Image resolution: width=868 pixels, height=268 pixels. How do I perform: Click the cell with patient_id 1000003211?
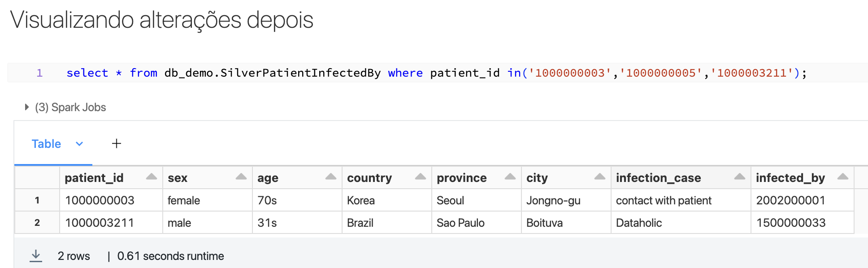click(x=111, y=223)
